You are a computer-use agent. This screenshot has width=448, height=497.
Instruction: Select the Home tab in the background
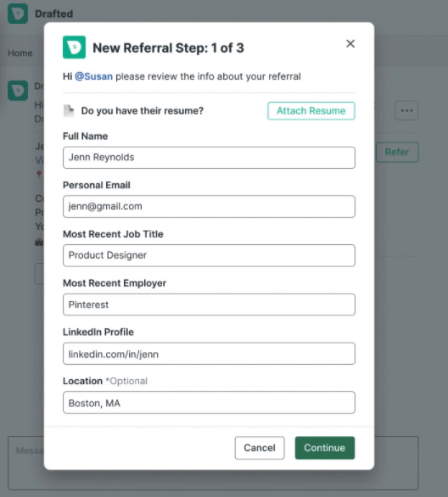(20, 53)
